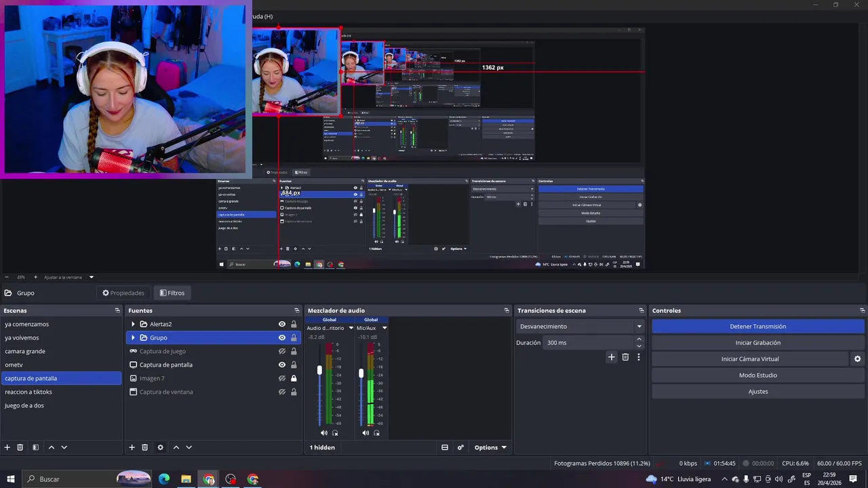Hide the Alertas2 source eye icon
The image size is (868, 488).
click(282, 324)
